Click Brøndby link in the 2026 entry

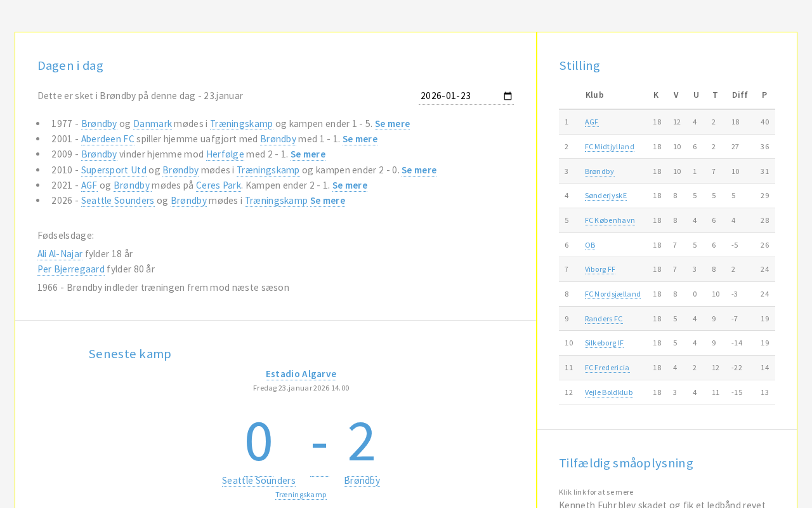click(x=188, y=201)
